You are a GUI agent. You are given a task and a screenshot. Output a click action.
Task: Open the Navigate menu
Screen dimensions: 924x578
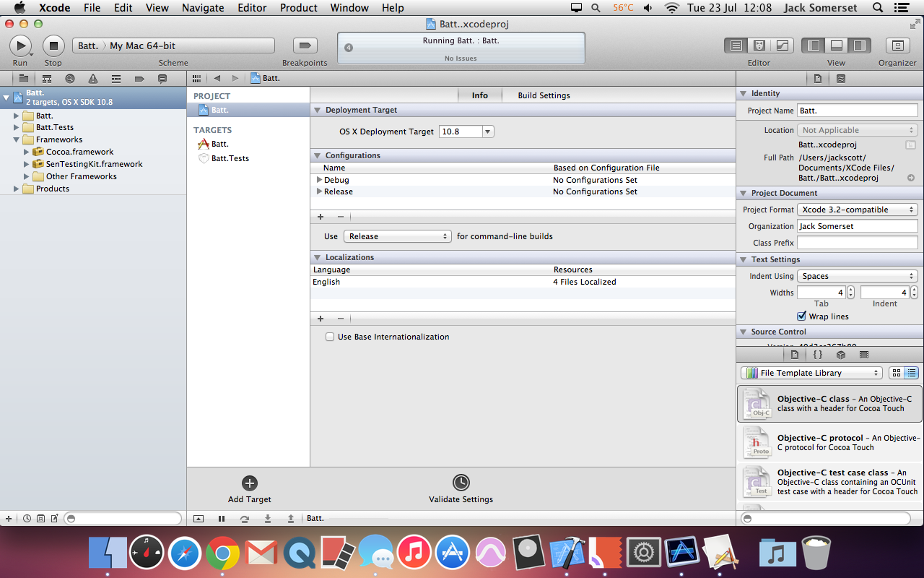pos(203,8)
